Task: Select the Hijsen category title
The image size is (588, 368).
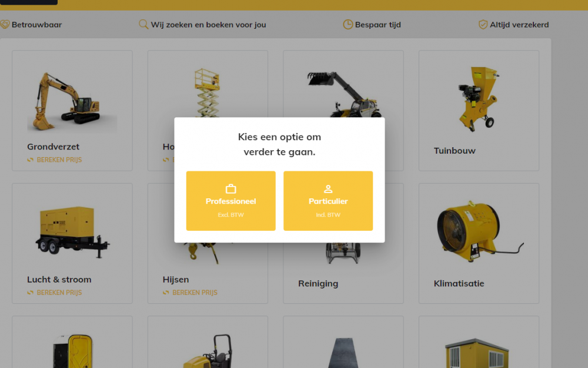Action: [x=176, y=279]
